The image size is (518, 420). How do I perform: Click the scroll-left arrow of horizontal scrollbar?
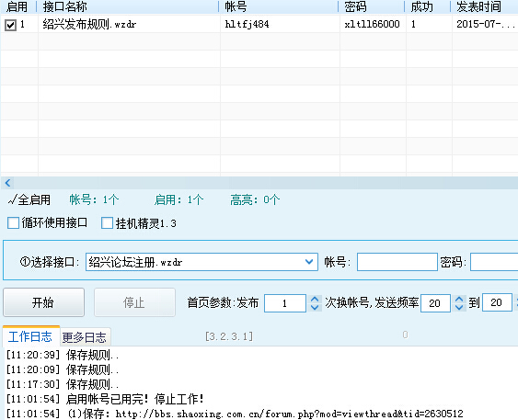pos(8,183)
